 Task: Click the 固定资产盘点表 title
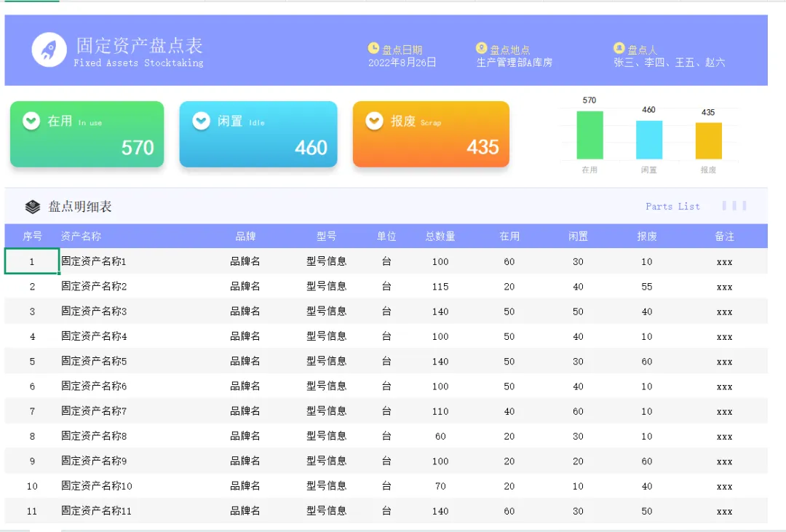pos(139,46)
